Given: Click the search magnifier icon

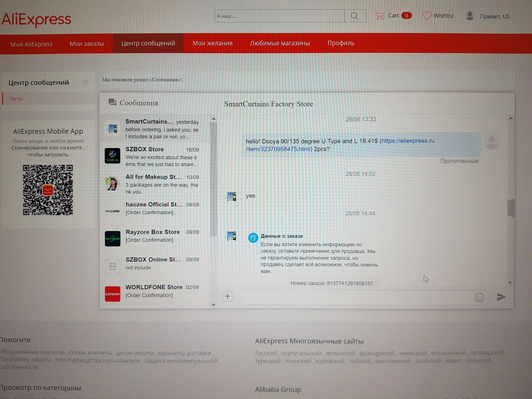Looking at the screenshot, I should 355,16.
